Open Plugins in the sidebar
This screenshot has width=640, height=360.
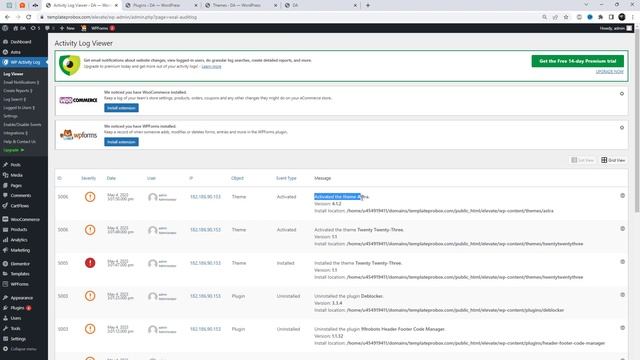[17, 308]
